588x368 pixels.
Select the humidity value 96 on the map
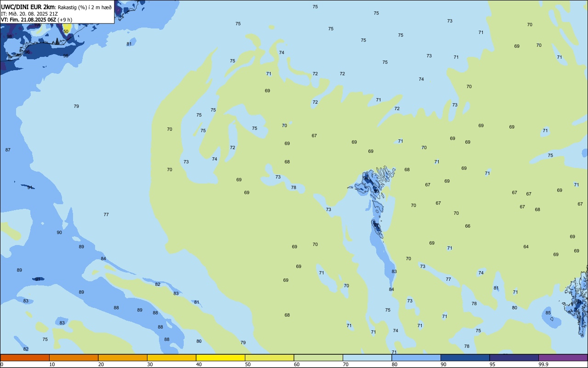[x=27, y=52]
